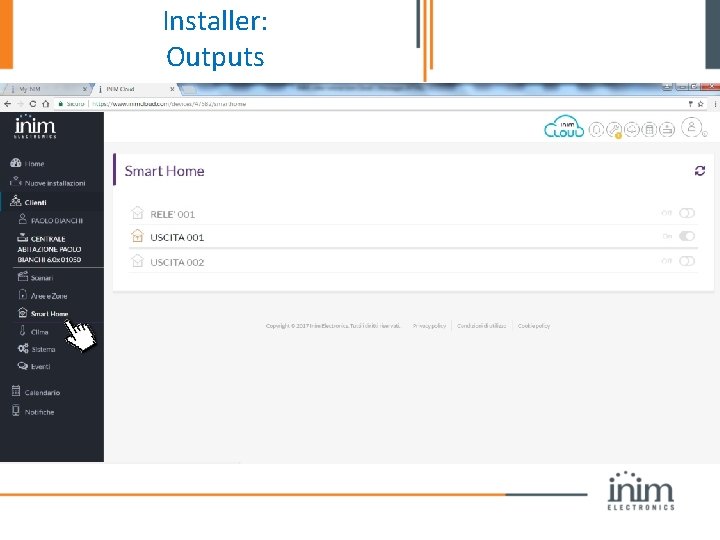The height and width of the screenshot is (540, 720).
Task: Refresh the Smart Home panel
Action: [700, 171]
